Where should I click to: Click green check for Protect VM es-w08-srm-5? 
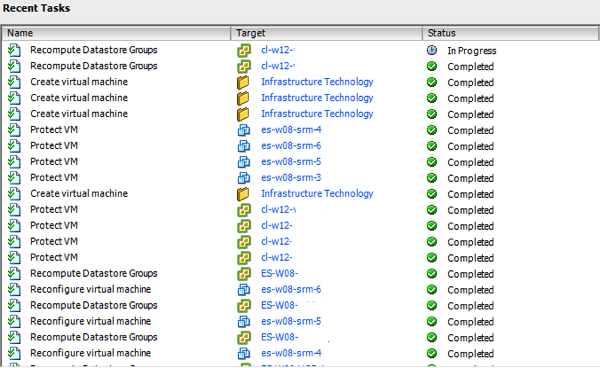tap(432, 162)
